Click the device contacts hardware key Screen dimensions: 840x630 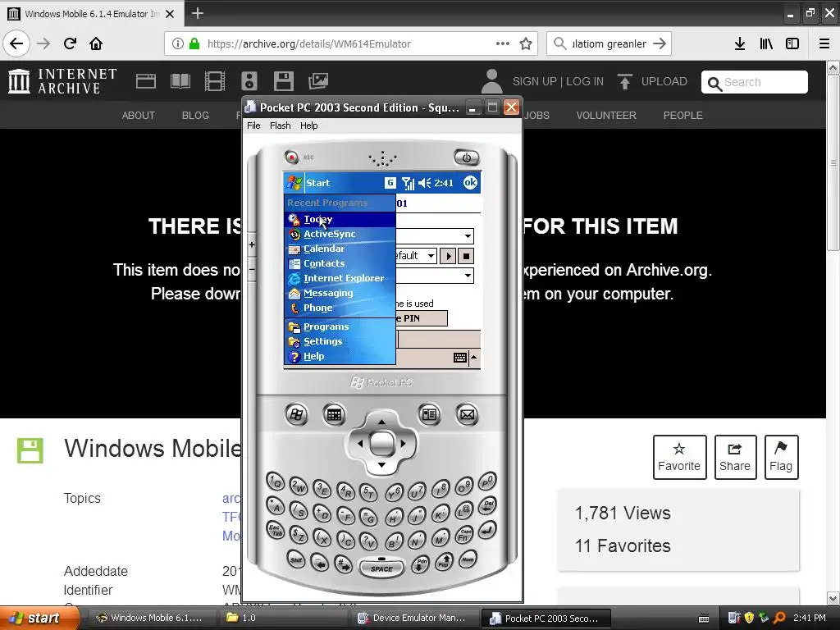click(x=429, y=414)
